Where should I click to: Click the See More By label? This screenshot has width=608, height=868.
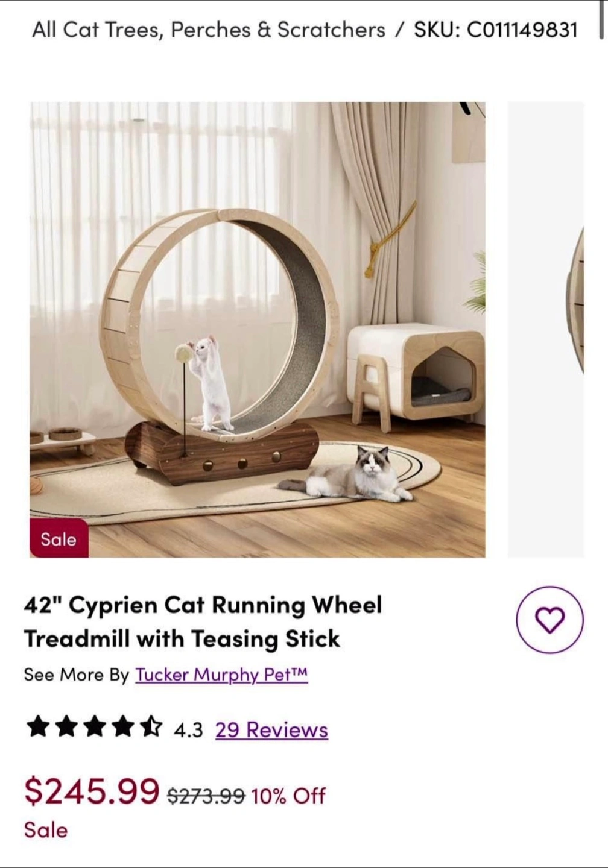pyautogui.click(x=77, y=675)
